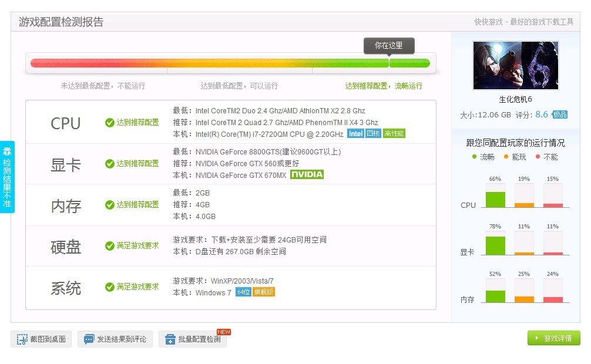Click 下载+安装至少需要 24GB可用空间 text
This screenshot has width=591, height=364.
268,240
